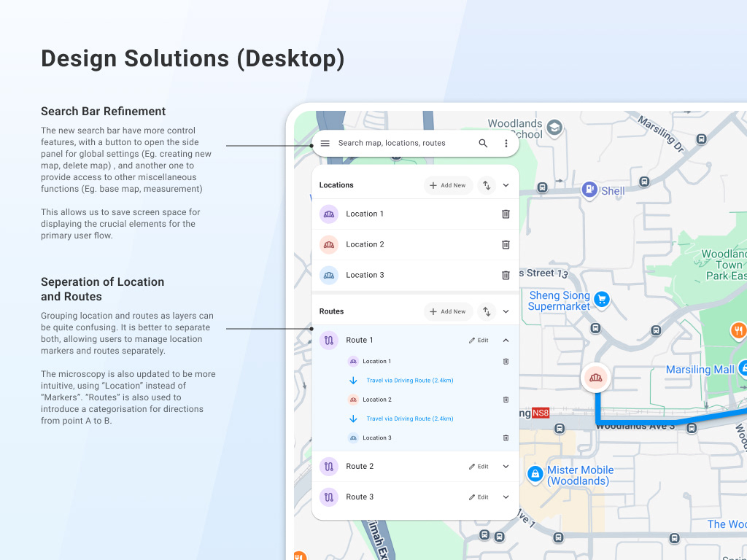Click the Route 1 route icon
Screen dimensions: 747x560
point(329,341)
